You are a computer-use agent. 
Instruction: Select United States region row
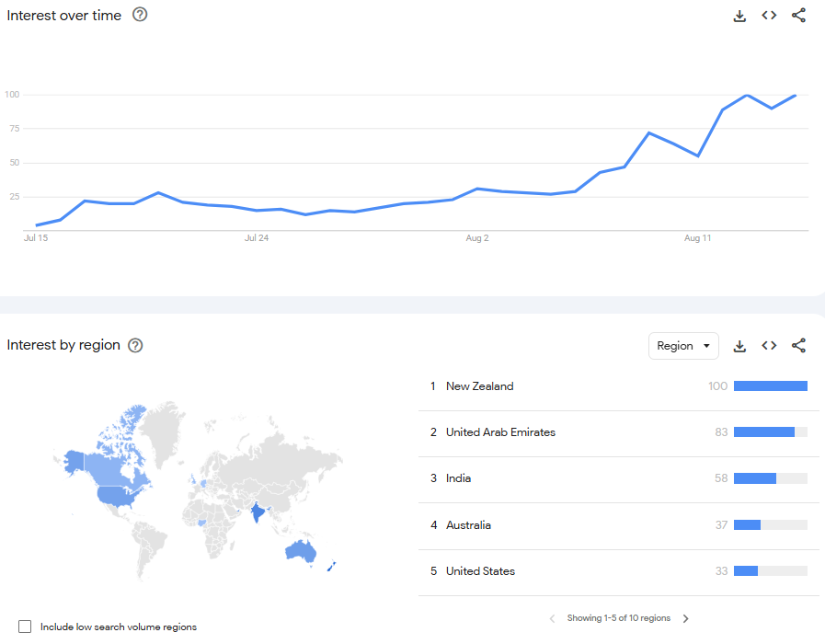480,571
